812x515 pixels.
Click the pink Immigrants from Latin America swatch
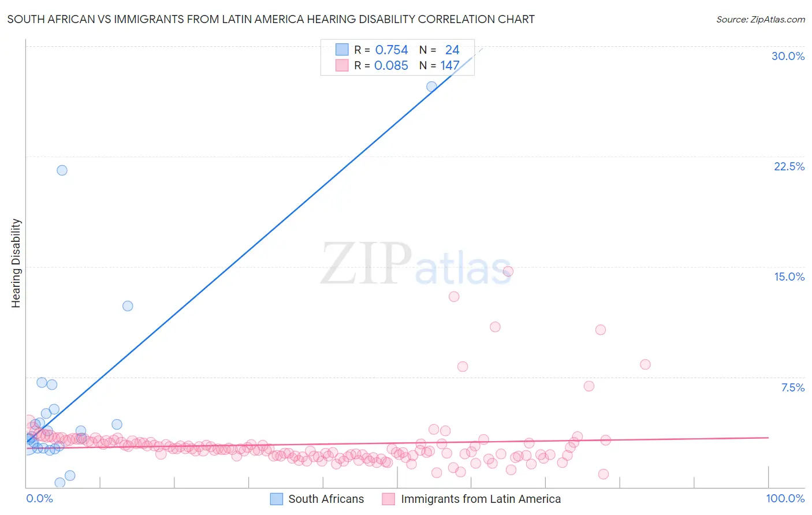coord(389,499)
